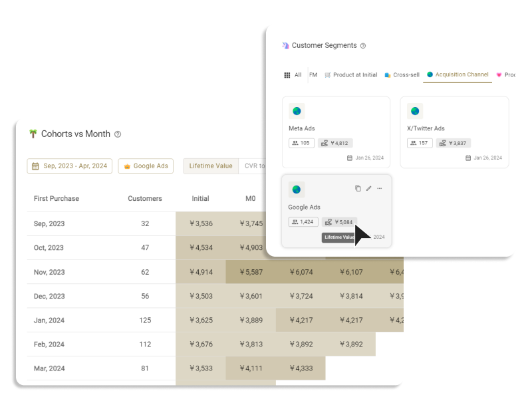Click the ¥6,107 cell in Nov, 2023 row
The width and height of the screenshot is (532, 399).
pos(351,272)
